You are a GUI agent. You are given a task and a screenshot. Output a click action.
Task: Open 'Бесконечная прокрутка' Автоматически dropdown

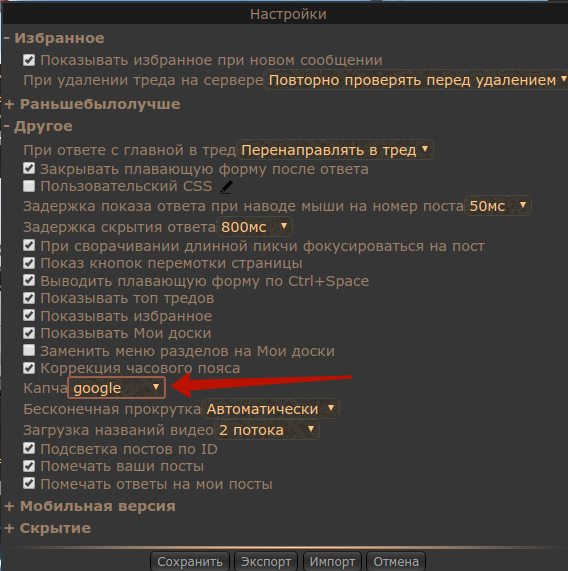coord(270,409)
